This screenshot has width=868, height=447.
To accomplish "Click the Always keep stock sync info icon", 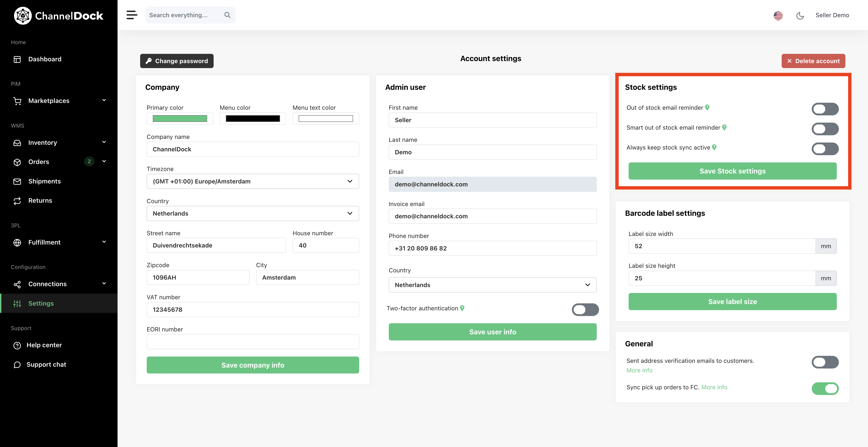I will (x=714, y=147).
